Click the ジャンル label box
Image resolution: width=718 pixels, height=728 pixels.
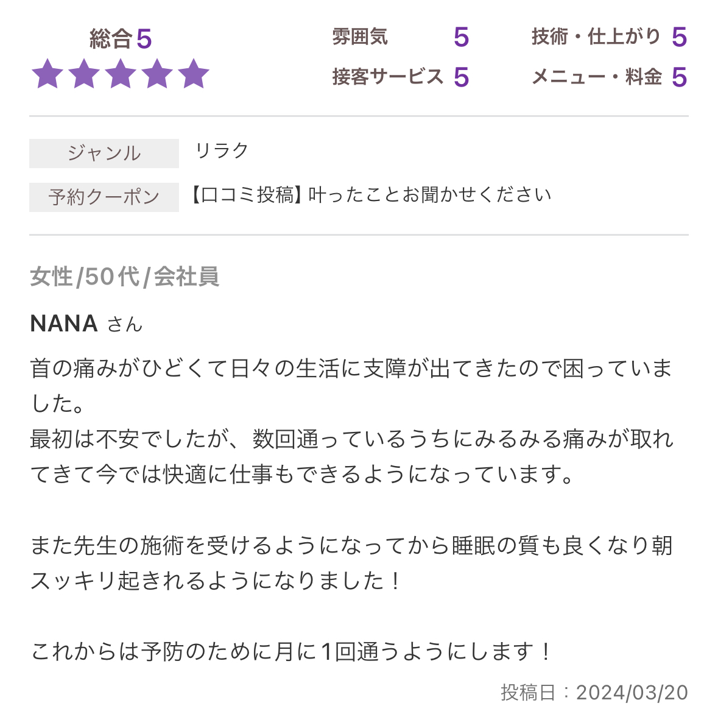click(104, 153)
